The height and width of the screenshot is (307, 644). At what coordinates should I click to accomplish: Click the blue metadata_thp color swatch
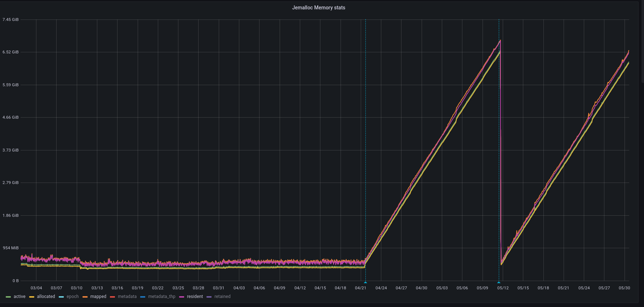143,297
